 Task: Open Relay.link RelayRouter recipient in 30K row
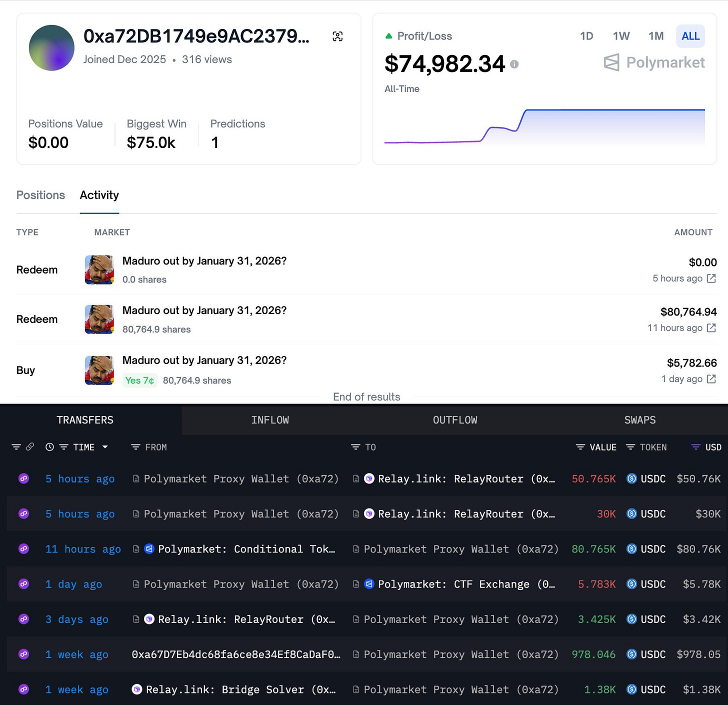point(466,514)
